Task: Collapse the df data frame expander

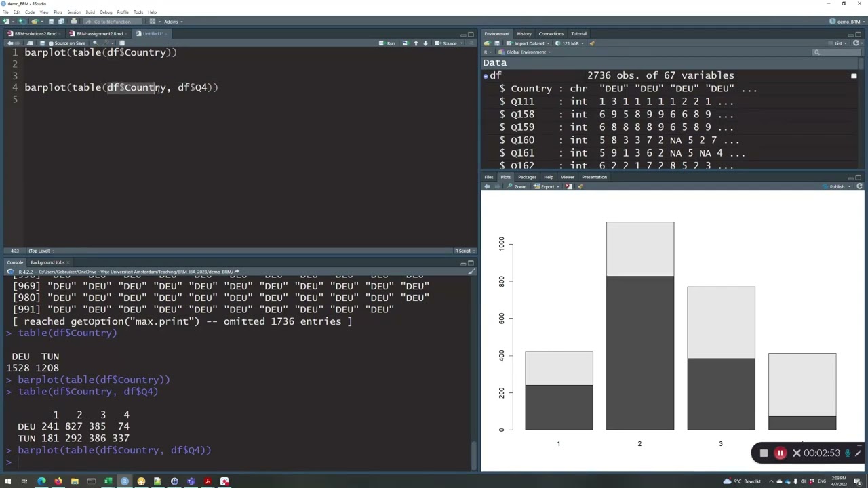Action: (x=486, y=75)
